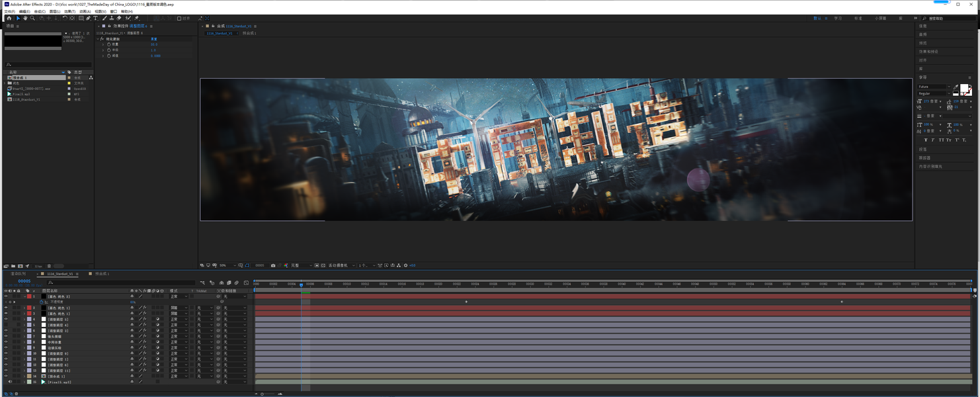Take a snapshot with the viewer camera icon
Image resolution: width=980 pixels, height=397 pixels.
[273, 265]
